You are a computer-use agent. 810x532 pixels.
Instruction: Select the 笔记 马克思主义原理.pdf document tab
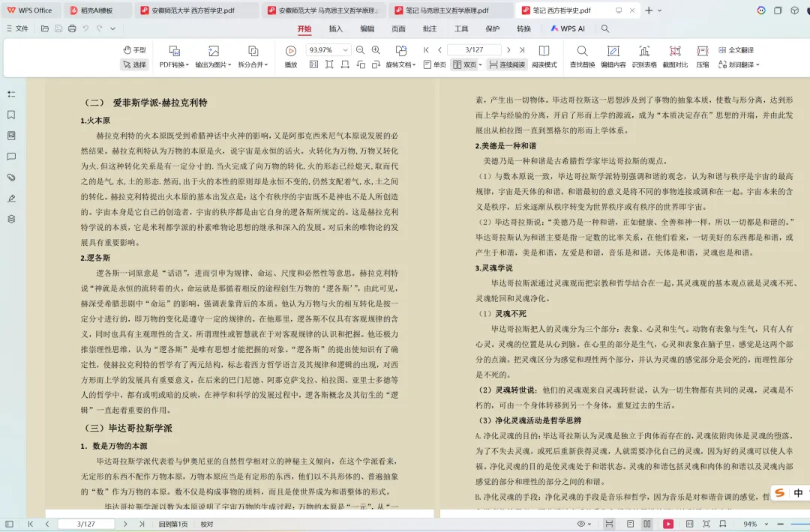435,10
